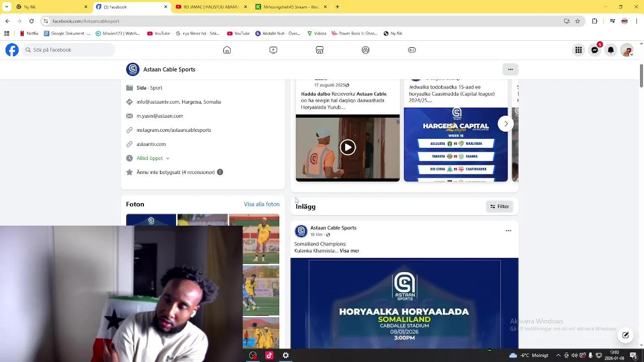The width and height of the screenshot is (644, 362).
Task: Open Settings gear in taskbar
Action: click(285, 355)
